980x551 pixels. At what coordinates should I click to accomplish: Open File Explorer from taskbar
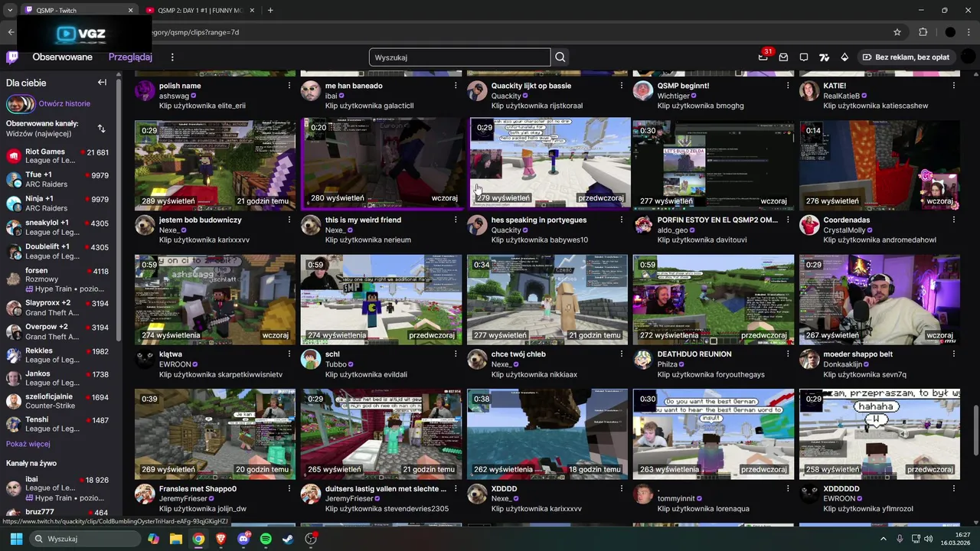(176, 539)
